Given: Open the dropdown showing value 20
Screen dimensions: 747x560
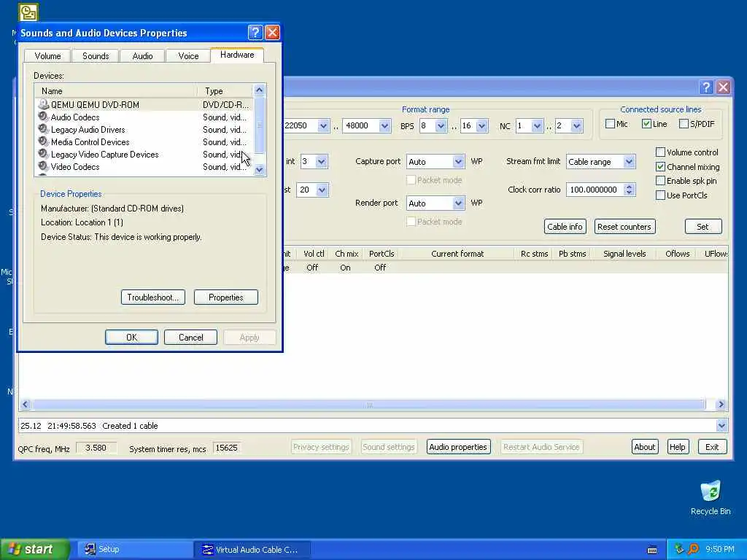Looking at the screenshot, I should pos(322,190).
